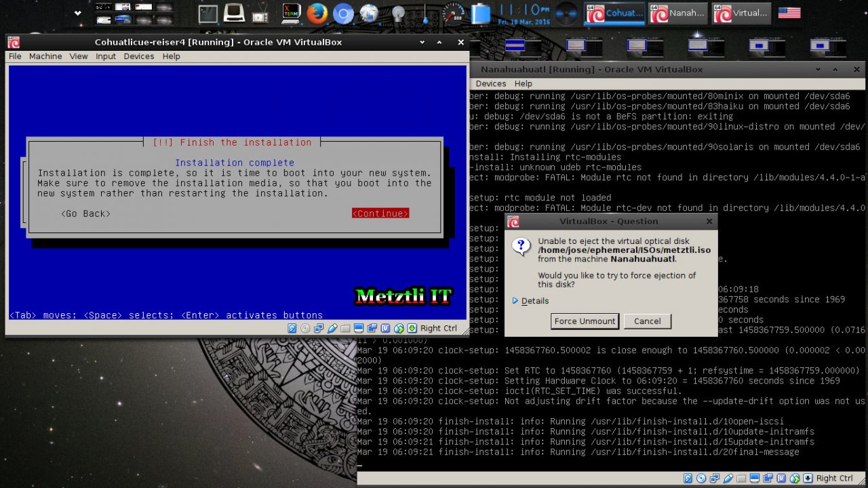Click the log line ending '20final-message'

[x=578, y=452]
